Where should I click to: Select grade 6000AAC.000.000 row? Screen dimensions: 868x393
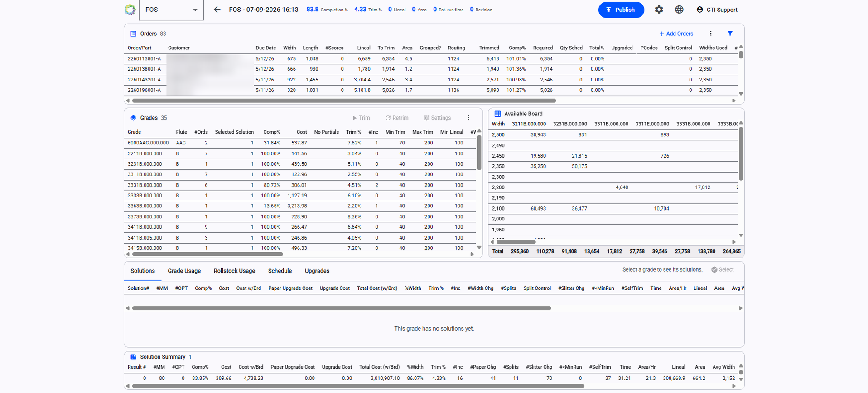click(x=300, y=143)
